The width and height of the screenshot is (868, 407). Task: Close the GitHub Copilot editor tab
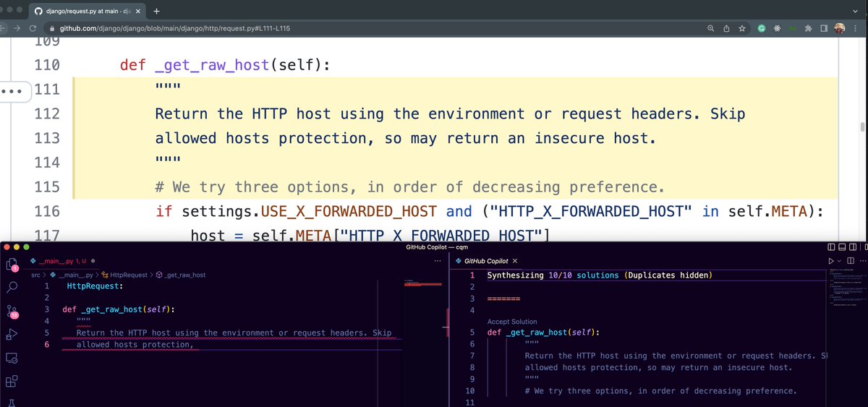click(515, 261)
